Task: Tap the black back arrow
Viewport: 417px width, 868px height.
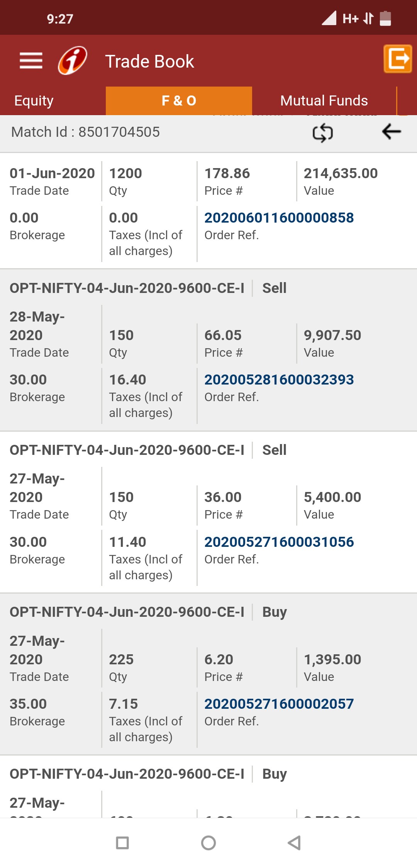Action: coord(391,132)
